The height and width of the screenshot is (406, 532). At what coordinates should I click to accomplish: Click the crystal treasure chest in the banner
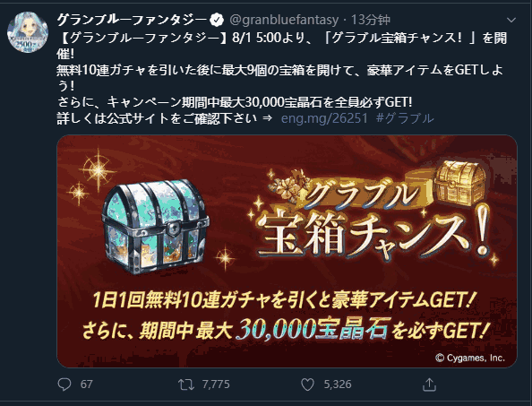coord(155,227)
